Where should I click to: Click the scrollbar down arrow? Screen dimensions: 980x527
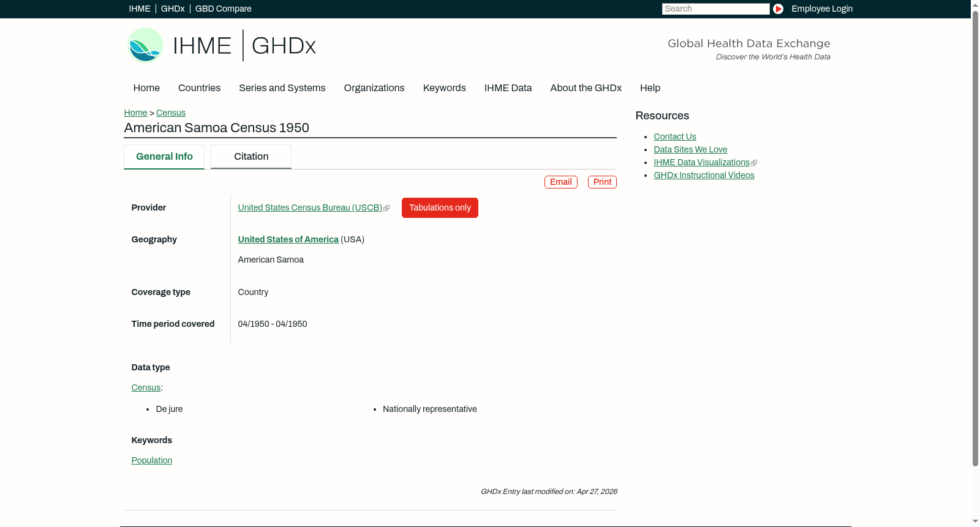point(975,522)
